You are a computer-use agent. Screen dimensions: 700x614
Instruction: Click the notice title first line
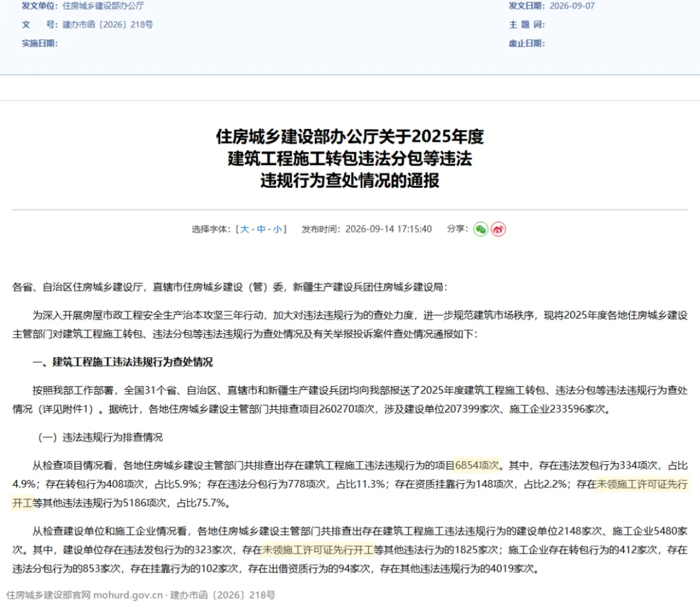point(350,136)
